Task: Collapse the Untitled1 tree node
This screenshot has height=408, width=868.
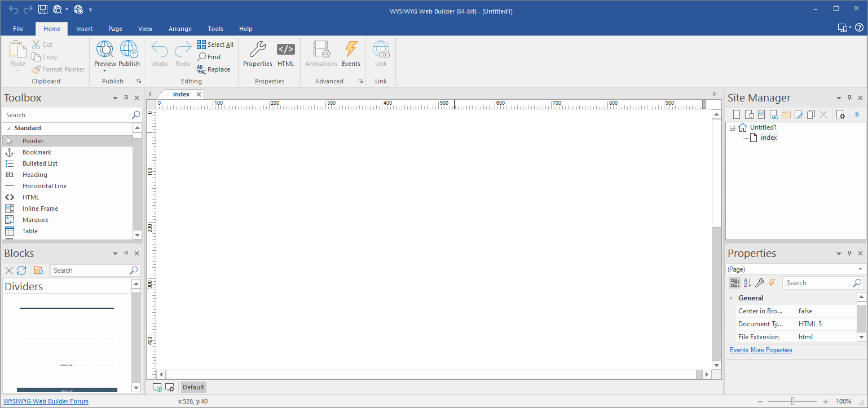Action: pos(733,128)
